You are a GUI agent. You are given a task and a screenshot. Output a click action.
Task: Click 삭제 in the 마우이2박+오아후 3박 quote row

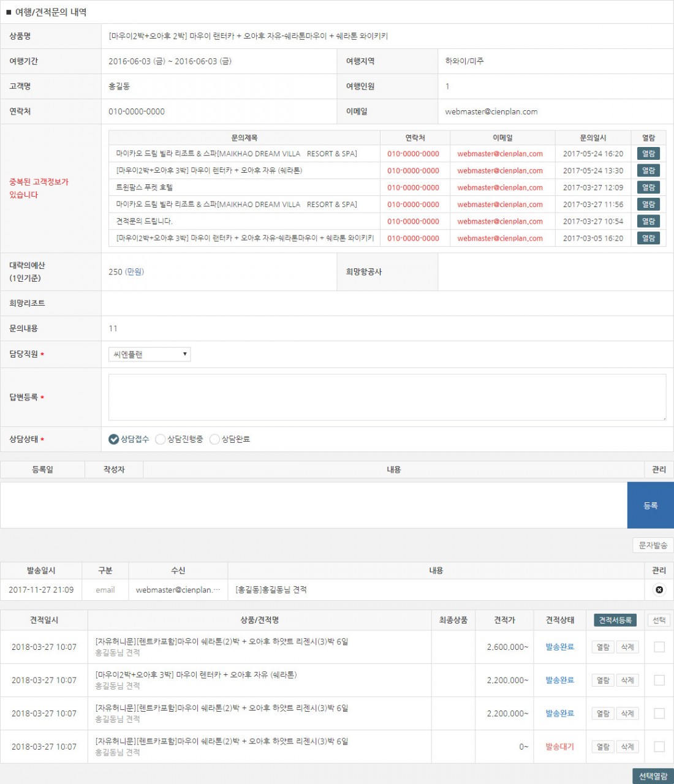pyautogui.click(x=627, y=680)
